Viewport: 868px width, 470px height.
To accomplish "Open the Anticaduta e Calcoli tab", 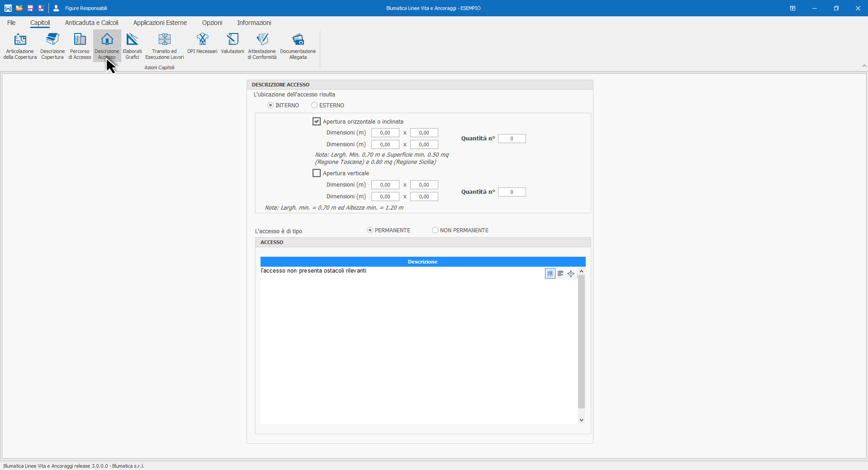I will coord(91,23).
